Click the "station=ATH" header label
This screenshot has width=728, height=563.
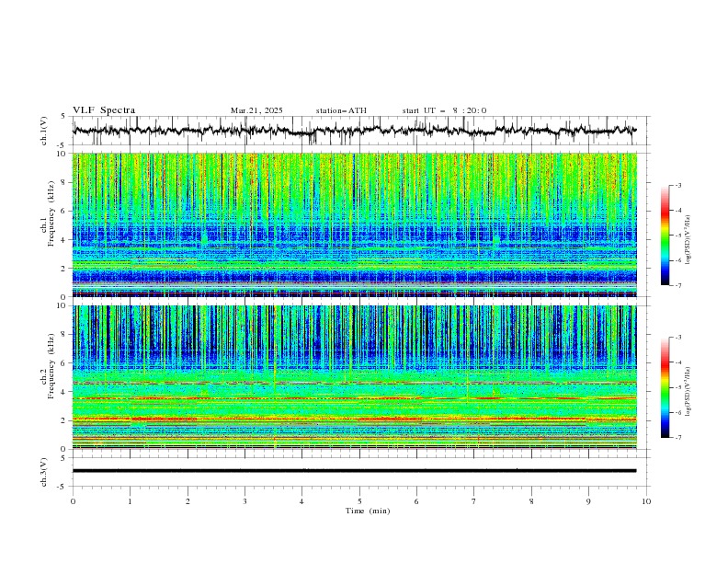[x=341, y=110]
